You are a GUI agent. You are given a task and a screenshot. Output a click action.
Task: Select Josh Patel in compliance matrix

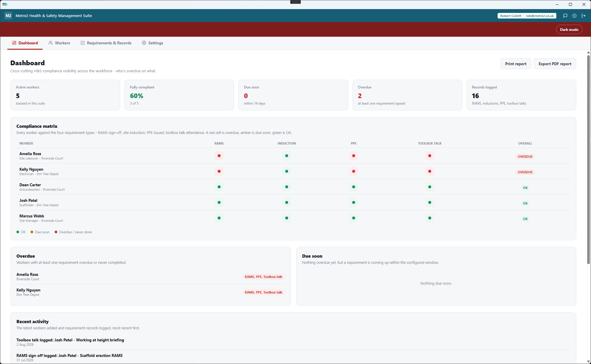click(293, 202)
